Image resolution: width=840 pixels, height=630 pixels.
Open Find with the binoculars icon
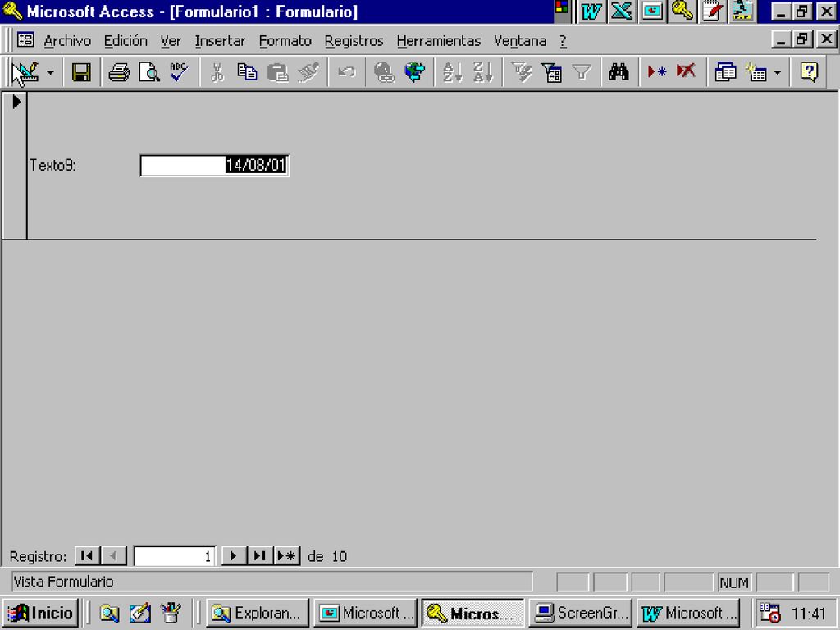(619, 72)
